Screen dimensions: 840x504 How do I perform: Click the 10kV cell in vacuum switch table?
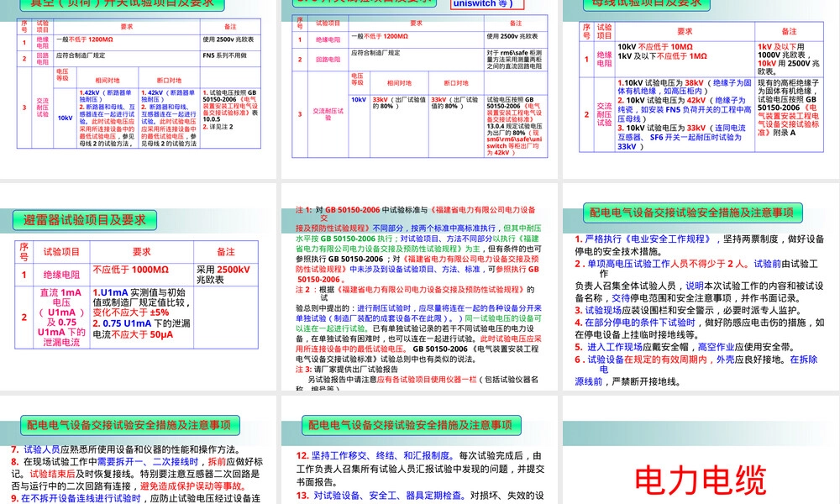[65, 118]
